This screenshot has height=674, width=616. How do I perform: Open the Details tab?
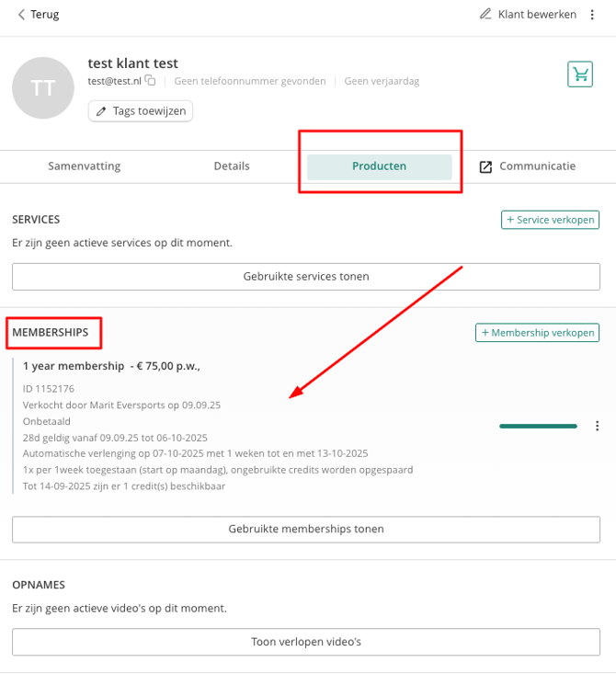tap(232, 166)
